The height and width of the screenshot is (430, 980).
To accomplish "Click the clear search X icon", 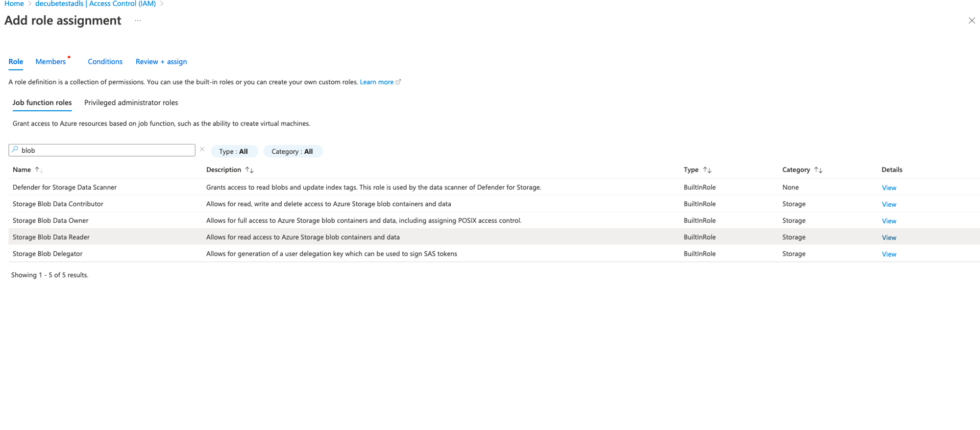I will 202,149.
